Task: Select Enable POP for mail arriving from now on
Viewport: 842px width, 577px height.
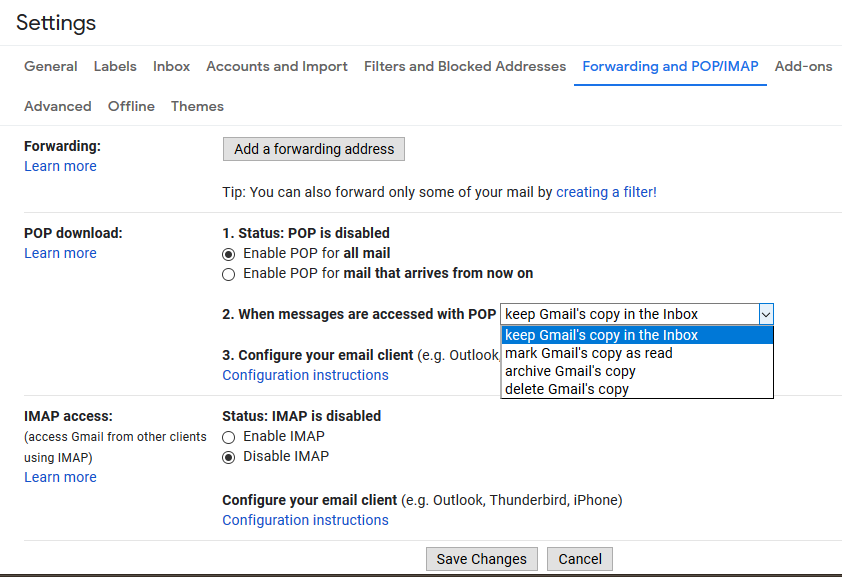Action: click(x=229, y=274)
